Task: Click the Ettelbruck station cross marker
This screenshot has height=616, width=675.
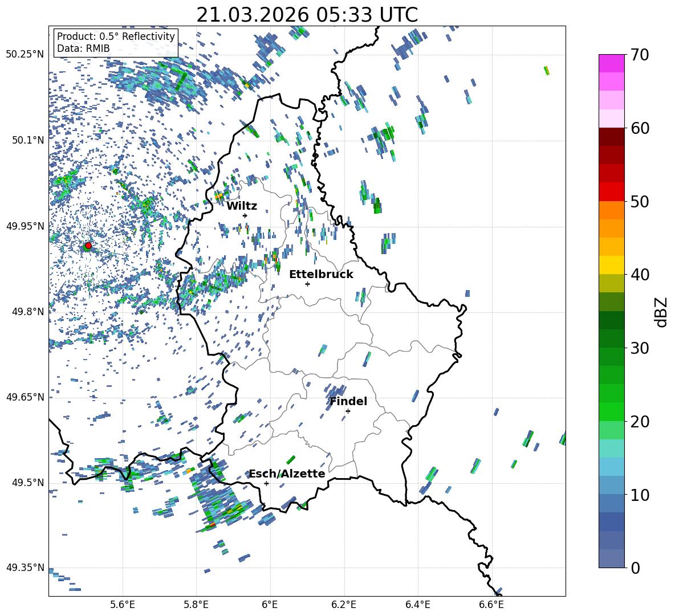Action: (x=307, y=284)
